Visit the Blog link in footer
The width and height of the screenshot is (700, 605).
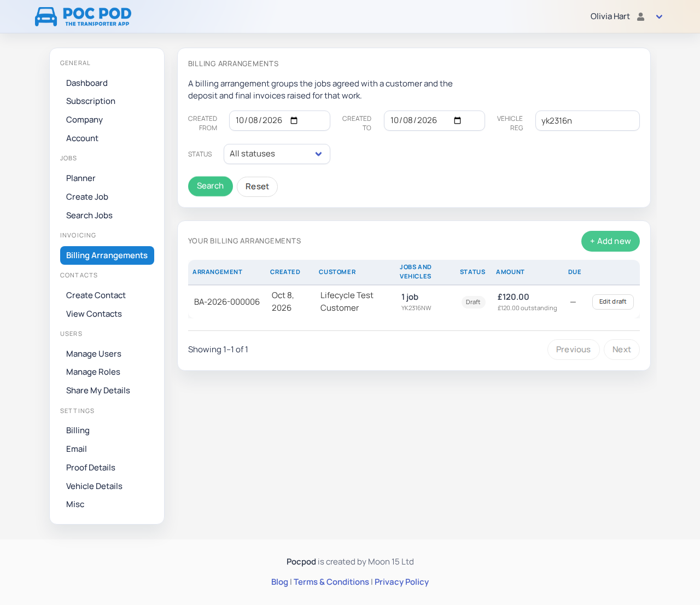click(279, 582)
